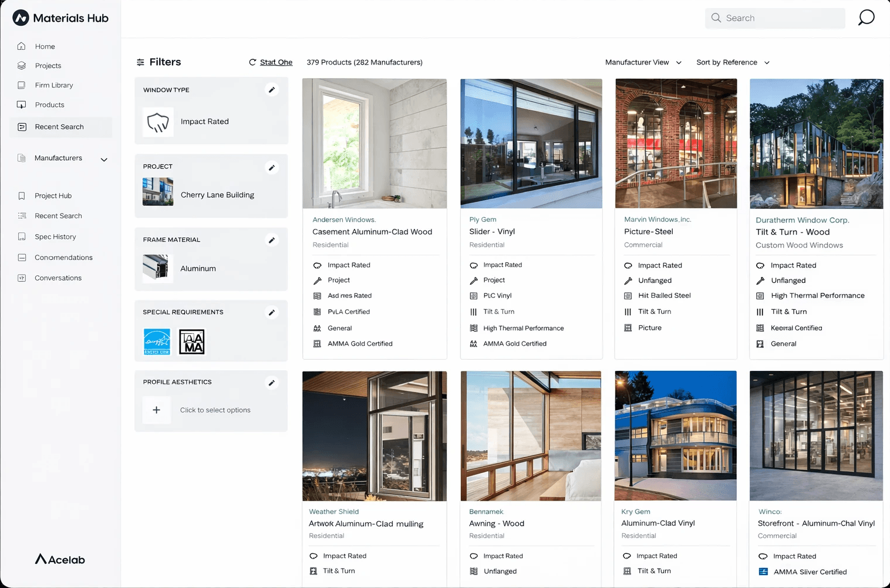Open Marvin Windows, inc. manufacturer link
Viewport: 890px width, 588px height.
[x=658, y=219]
